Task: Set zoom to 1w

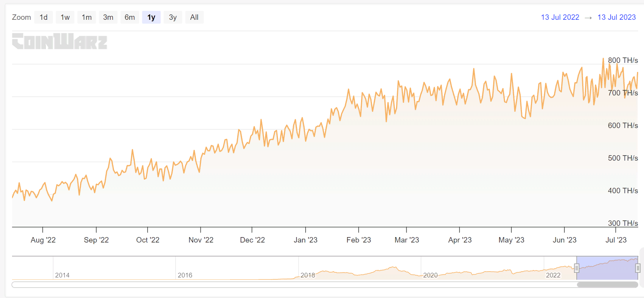Action: (x=65, y=17)
